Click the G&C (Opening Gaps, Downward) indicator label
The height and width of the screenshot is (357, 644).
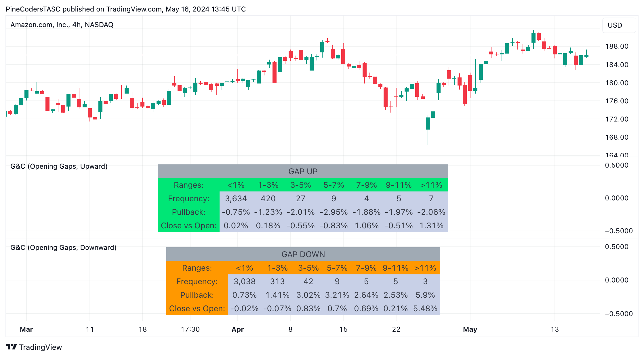click(x=63, y=248)
